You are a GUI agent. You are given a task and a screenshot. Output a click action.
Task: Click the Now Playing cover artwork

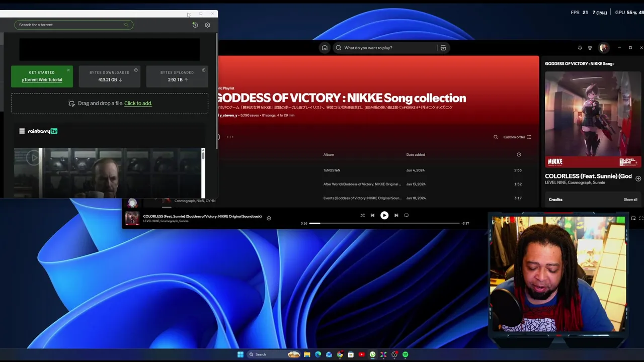coord(593,119)
